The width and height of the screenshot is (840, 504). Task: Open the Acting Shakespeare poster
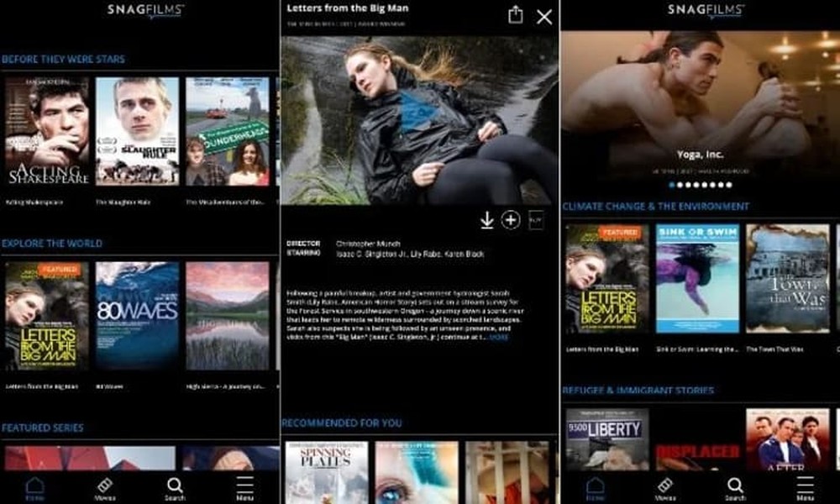[47, 131]
